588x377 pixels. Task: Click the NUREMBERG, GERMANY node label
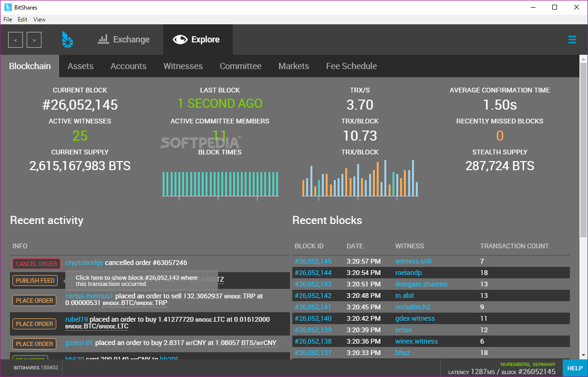(x=528, y=364)
